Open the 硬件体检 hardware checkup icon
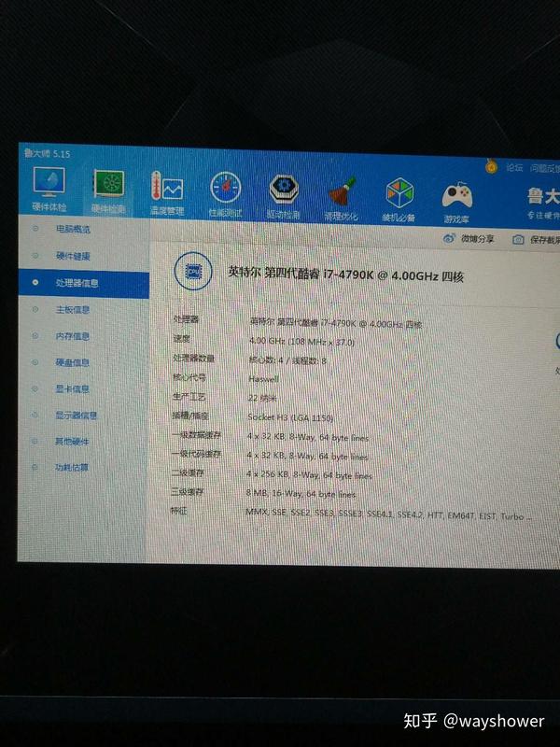Screen dimensions: 560x747 [49, 182]
